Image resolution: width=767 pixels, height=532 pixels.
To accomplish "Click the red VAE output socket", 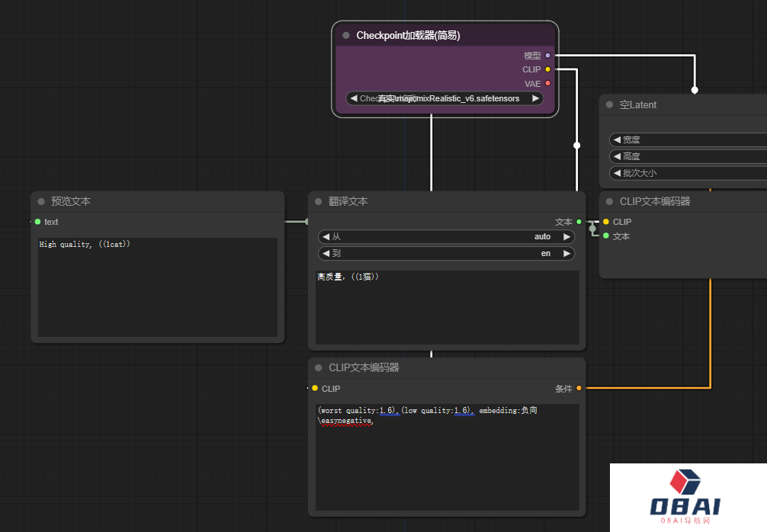I will (x=548, y=83).
